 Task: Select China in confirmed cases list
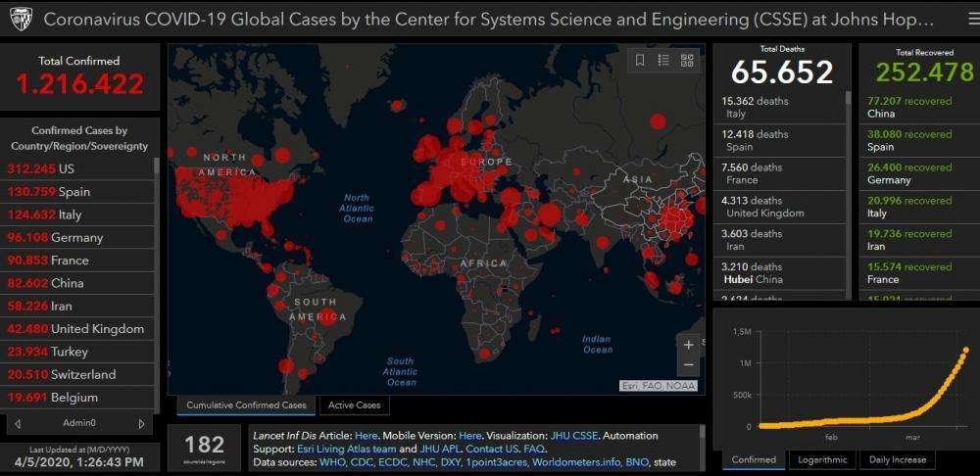[77, 283]
